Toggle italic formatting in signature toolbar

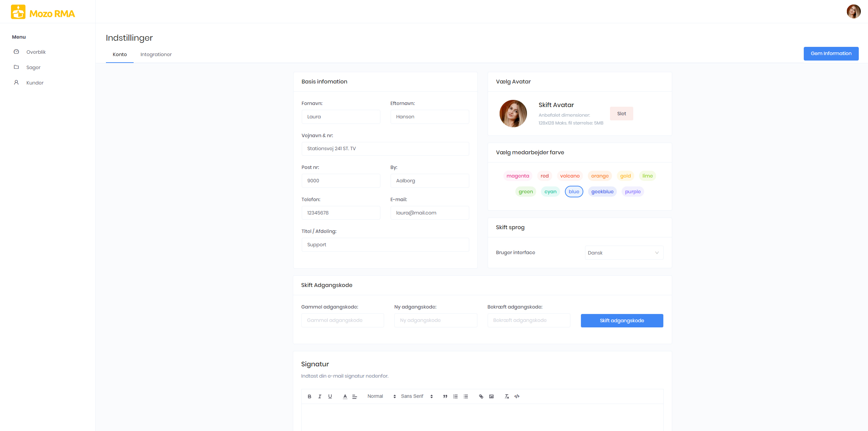pos(320,396)
